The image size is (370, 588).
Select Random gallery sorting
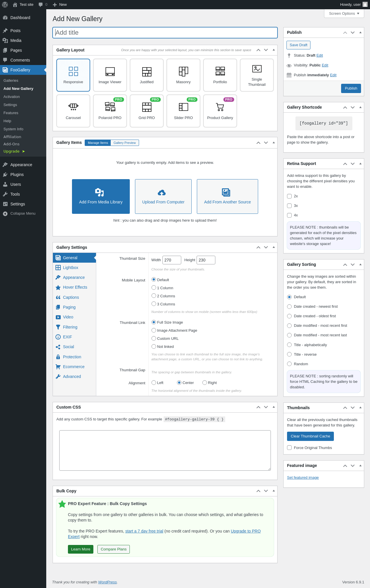289,364
